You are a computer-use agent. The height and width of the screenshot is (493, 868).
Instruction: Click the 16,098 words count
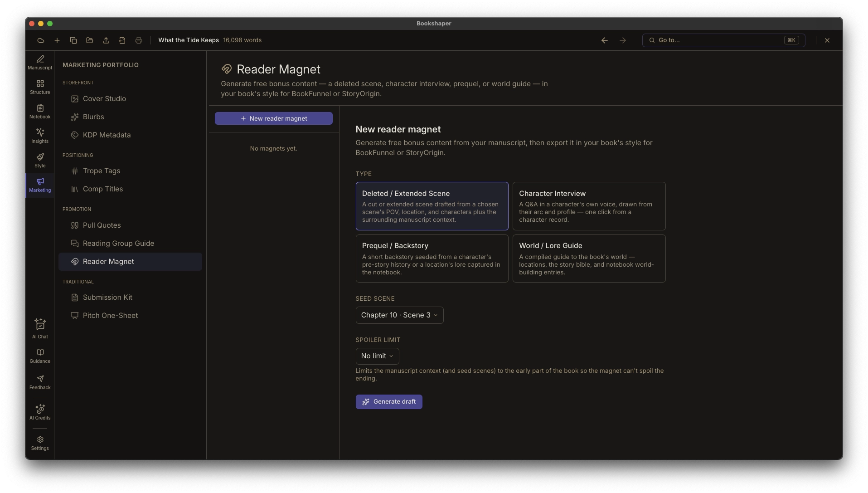[x=242, y=40]
